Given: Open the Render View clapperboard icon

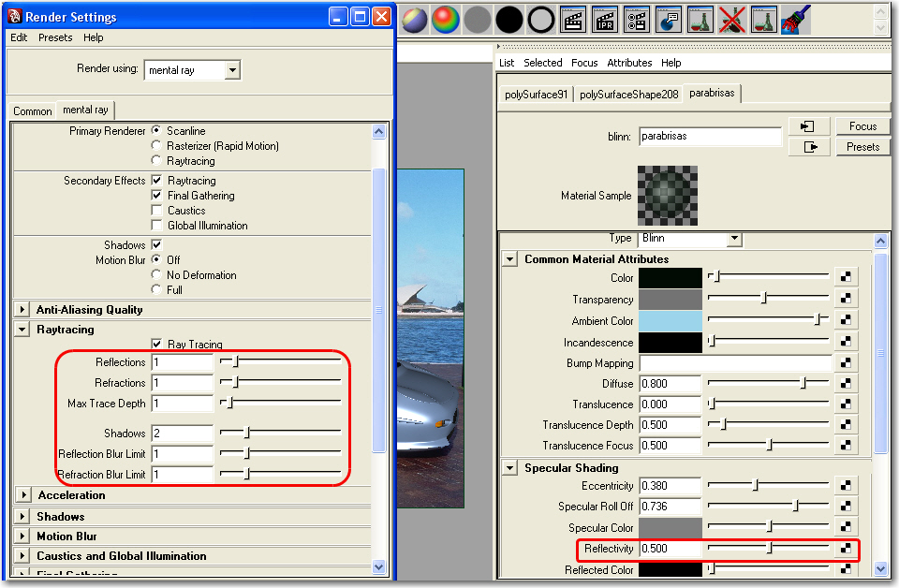Looking at the screenshot, I should (x=573, y=20).
